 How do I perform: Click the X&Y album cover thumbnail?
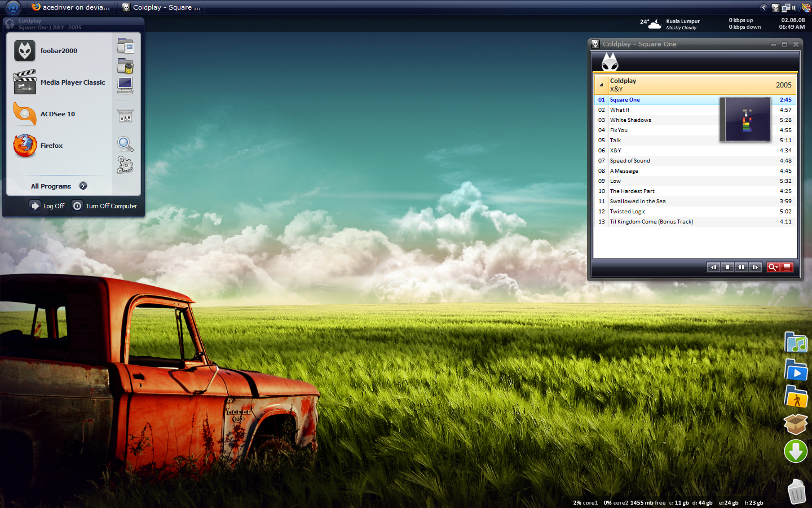747,120
